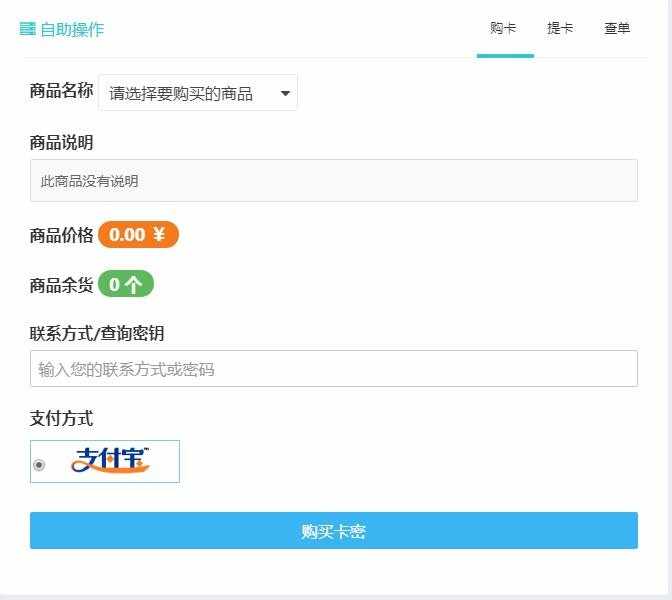672x600 pixels.
Task: Click the 商品价格 label
Action: (61, 235)
